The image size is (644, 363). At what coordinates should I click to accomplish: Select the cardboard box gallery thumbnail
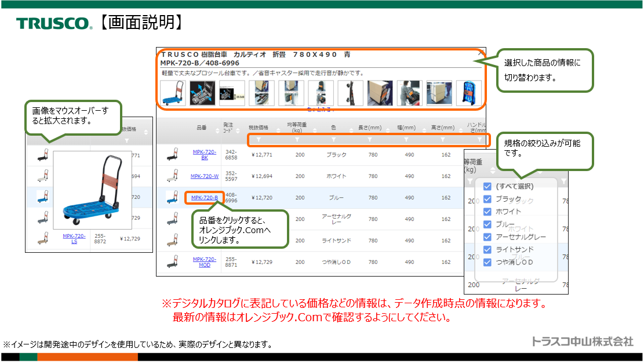click(380, 93)
